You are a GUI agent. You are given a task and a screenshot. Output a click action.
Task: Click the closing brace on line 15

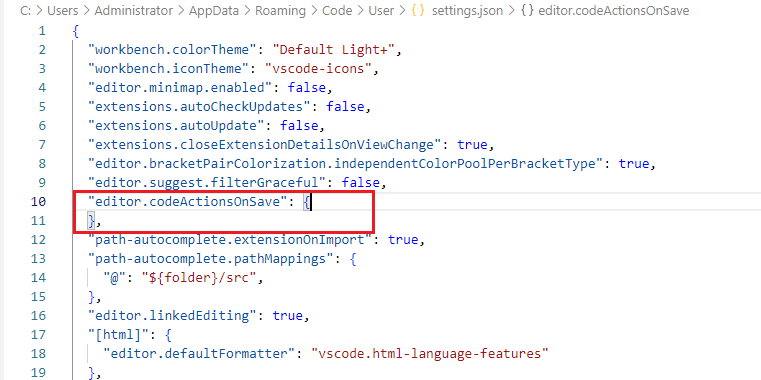pos(91,297)
